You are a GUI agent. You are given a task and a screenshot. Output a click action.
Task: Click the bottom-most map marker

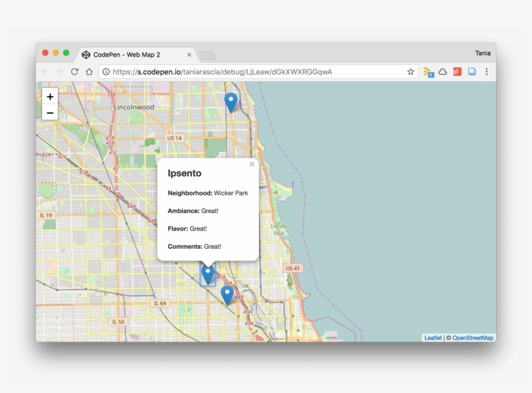227,294
